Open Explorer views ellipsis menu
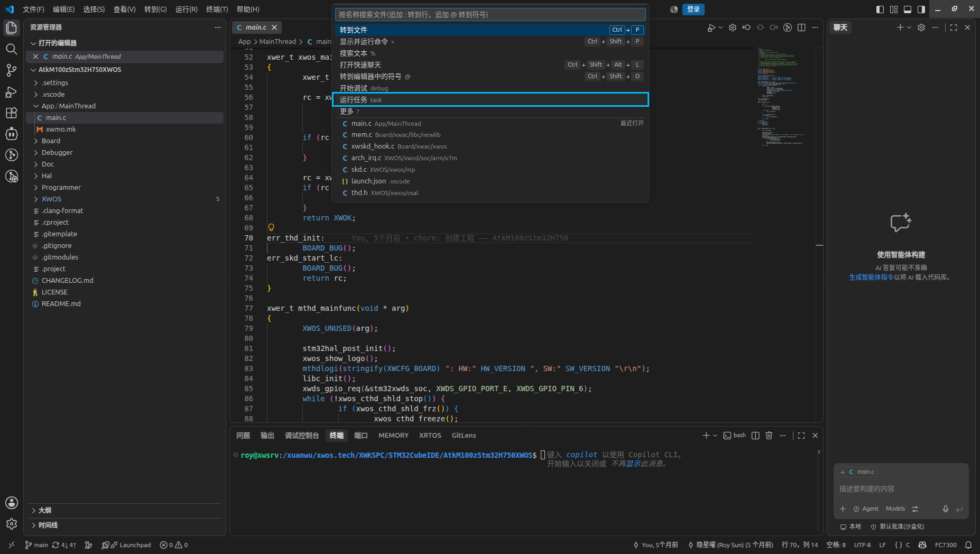980x554 pixels. (x=217, y=27)
